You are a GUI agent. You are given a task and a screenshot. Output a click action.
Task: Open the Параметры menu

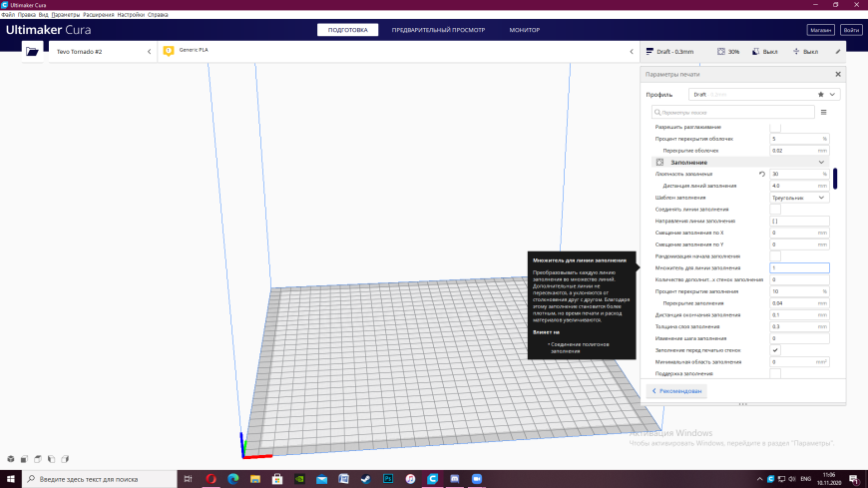(x=65, y=15)
